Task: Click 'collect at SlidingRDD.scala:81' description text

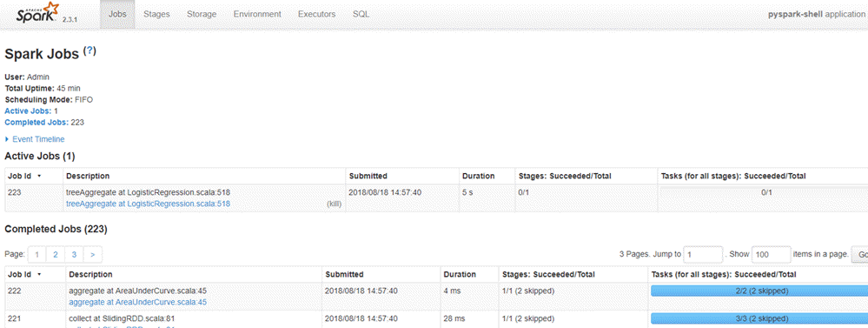Action: click(x=123, y=318)
